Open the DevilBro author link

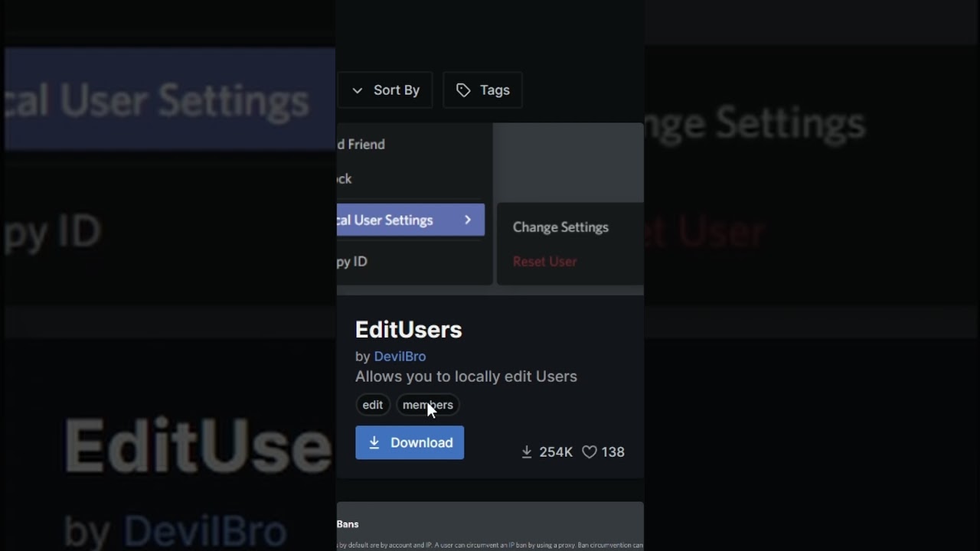click(400, 357)
